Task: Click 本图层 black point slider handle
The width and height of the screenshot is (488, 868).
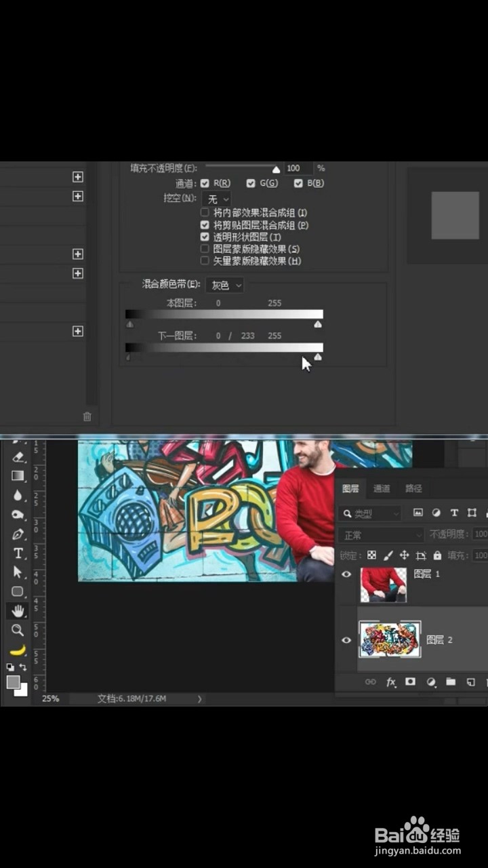Action: pos(129,324)
